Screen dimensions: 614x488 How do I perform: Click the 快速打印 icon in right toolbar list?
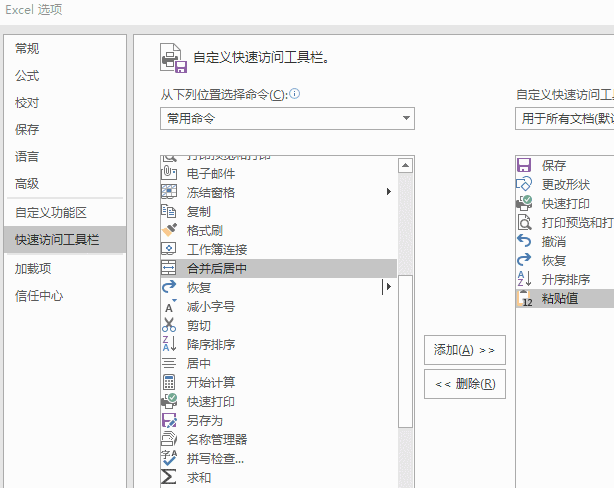coord(524,203)
